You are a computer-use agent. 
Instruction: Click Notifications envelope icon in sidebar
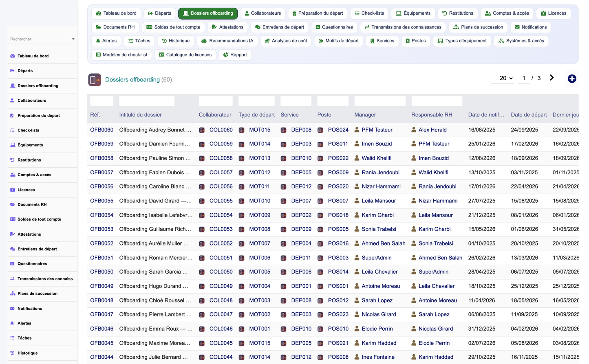[x=12, y=309]
